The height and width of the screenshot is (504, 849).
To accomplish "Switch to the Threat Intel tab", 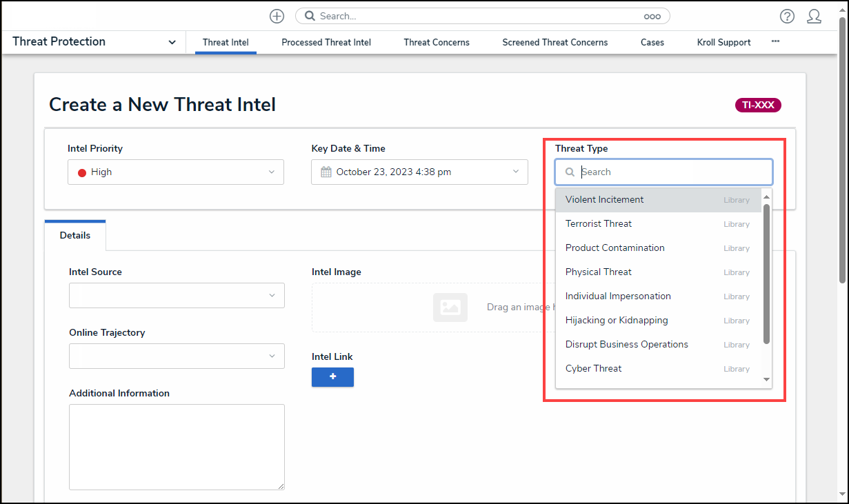I will click(226, 42).
